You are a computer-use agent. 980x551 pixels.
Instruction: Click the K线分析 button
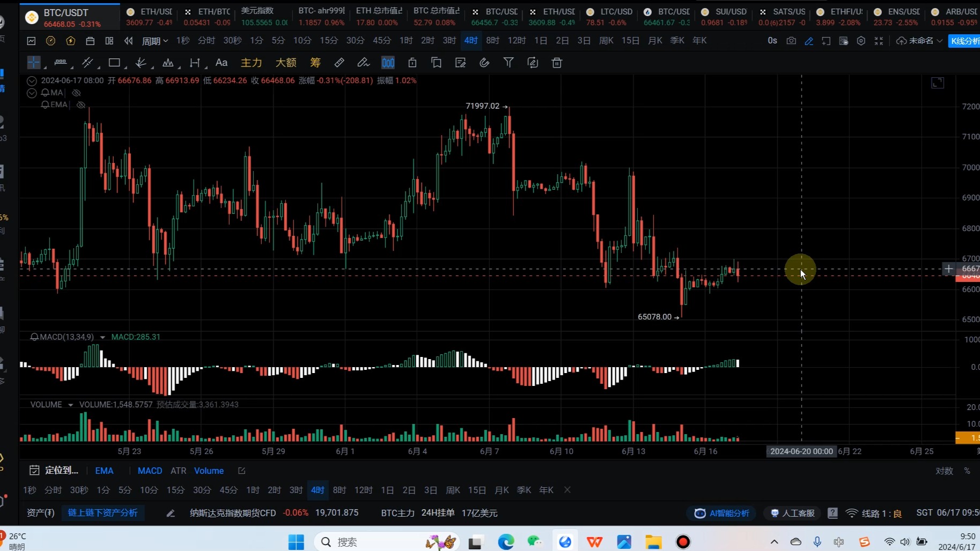pyautogui.click(x=964, y=41)
